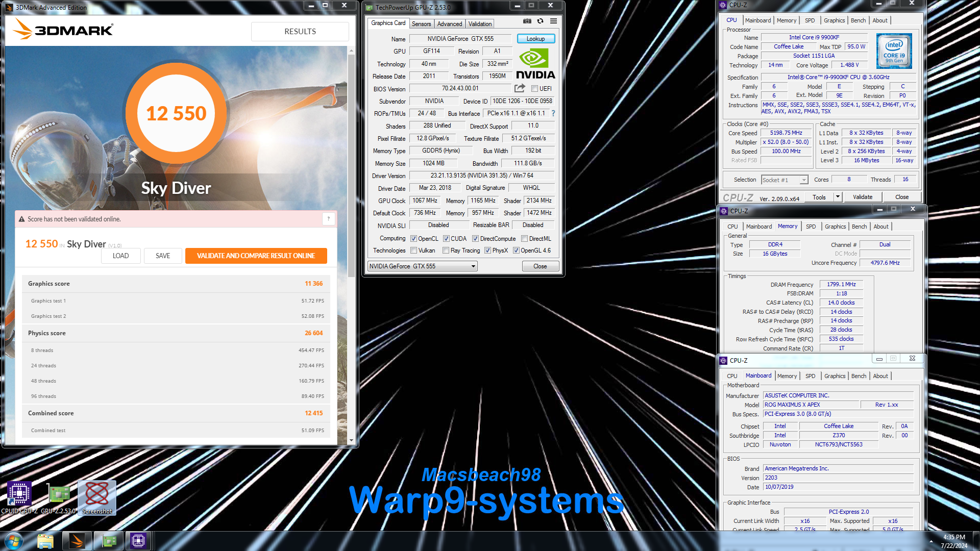Click Close button in GPU-Z

tap(540, 266)
